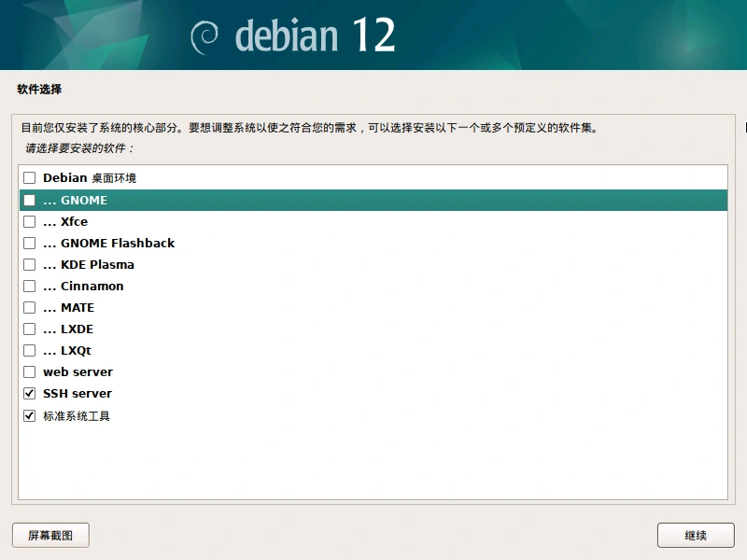Click the "SSH server" label text
747x560 pixels.
point(78,393)
